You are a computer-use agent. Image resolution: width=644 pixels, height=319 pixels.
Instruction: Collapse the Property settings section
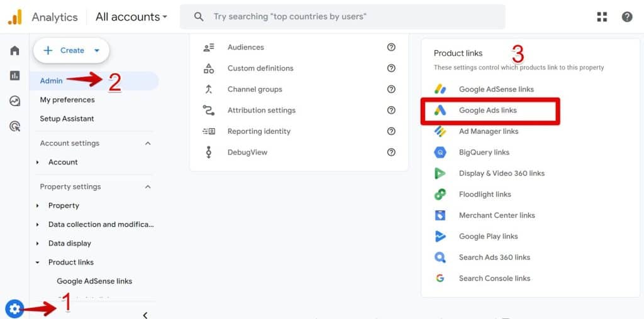click(148, 187)
